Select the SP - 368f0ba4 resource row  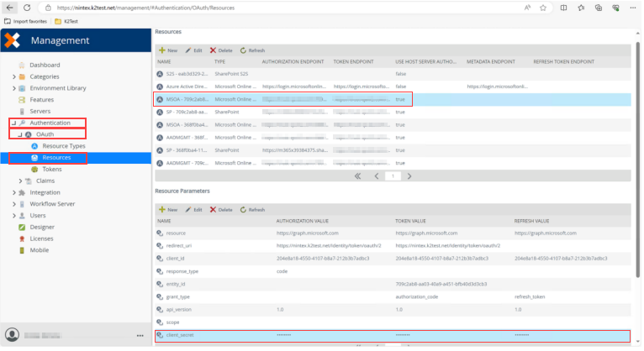393,150
